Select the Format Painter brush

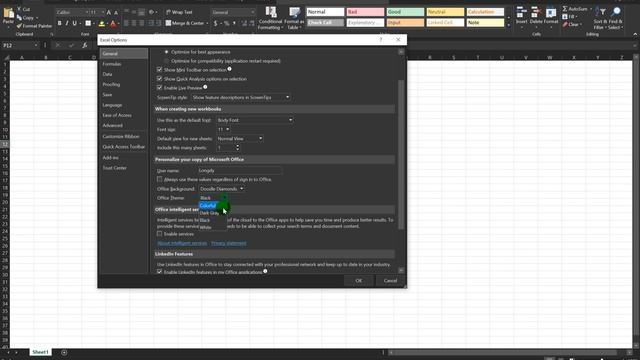coord(19,26)
